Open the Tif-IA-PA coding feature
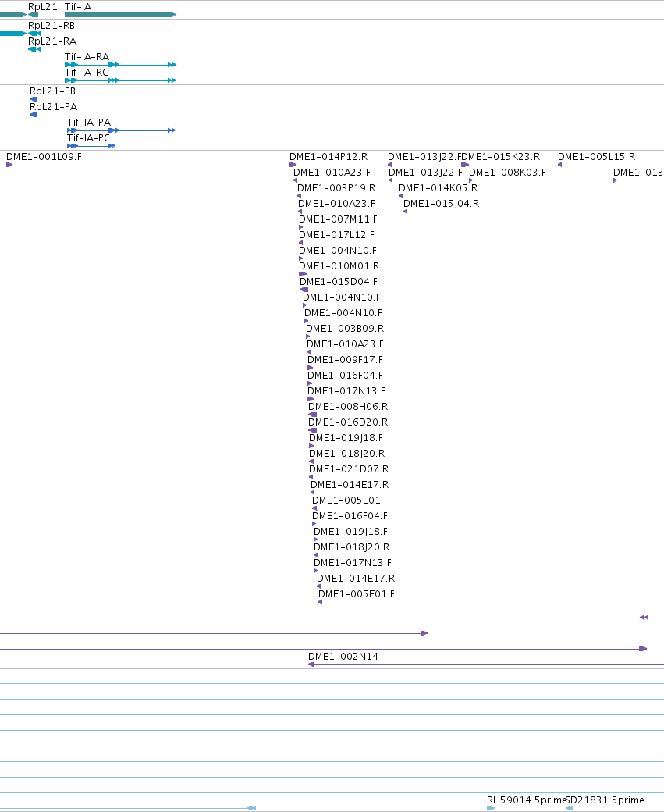 (x=88, y=123)
